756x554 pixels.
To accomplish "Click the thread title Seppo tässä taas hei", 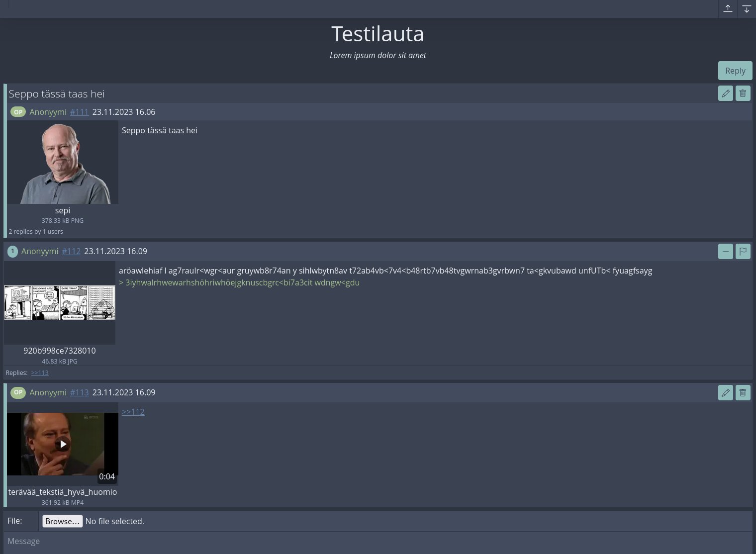I will point(57,94).
